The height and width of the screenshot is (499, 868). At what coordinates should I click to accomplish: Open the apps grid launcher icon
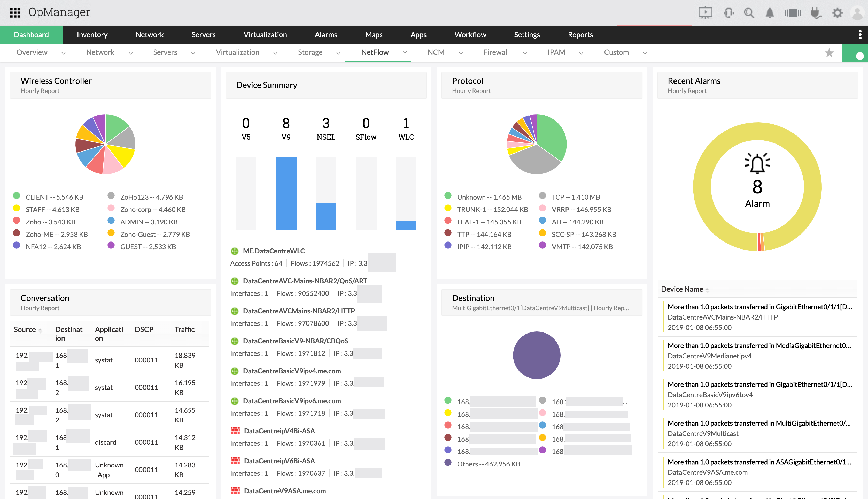[x=15, y=13]
